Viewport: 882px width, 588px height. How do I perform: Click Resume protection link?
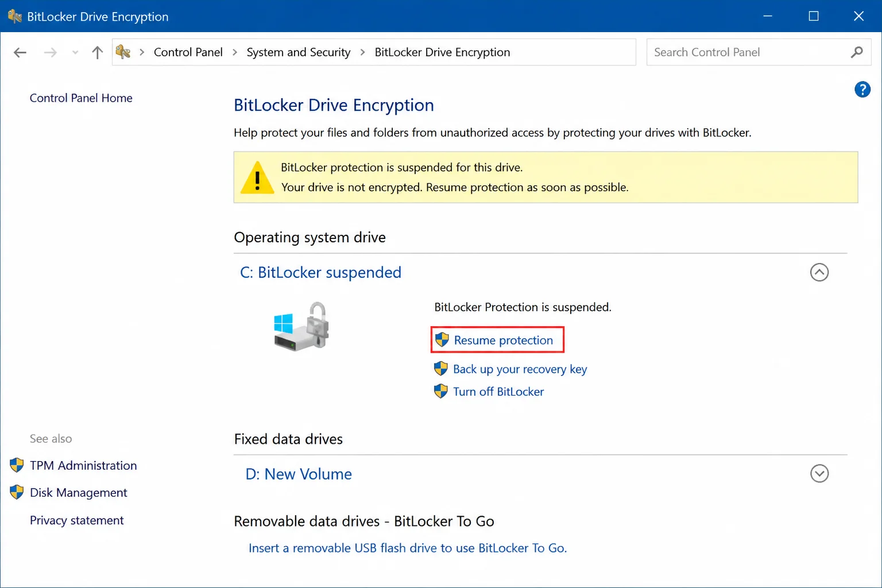(x=504, y=340)
